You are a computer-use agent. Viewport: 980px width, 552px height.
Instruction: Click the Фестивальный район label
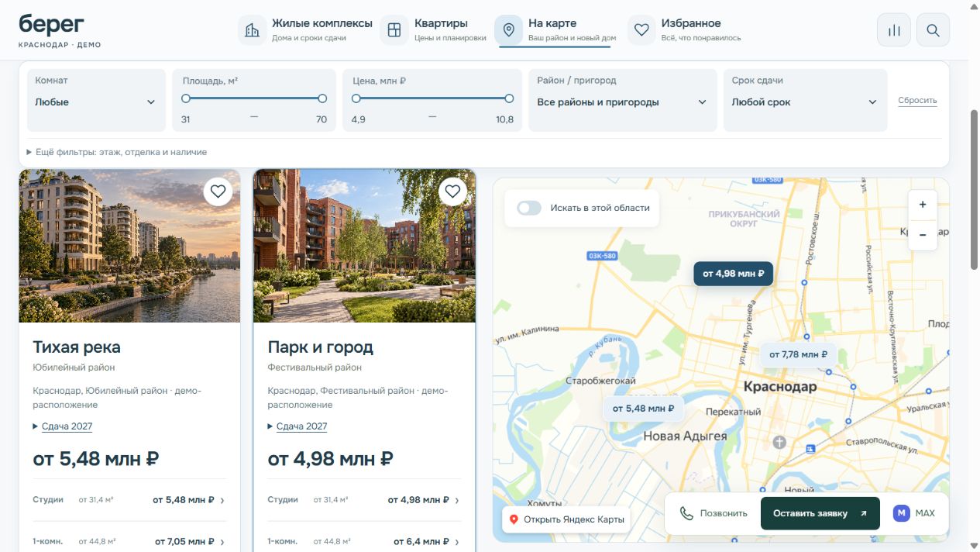tap(315, 367)
